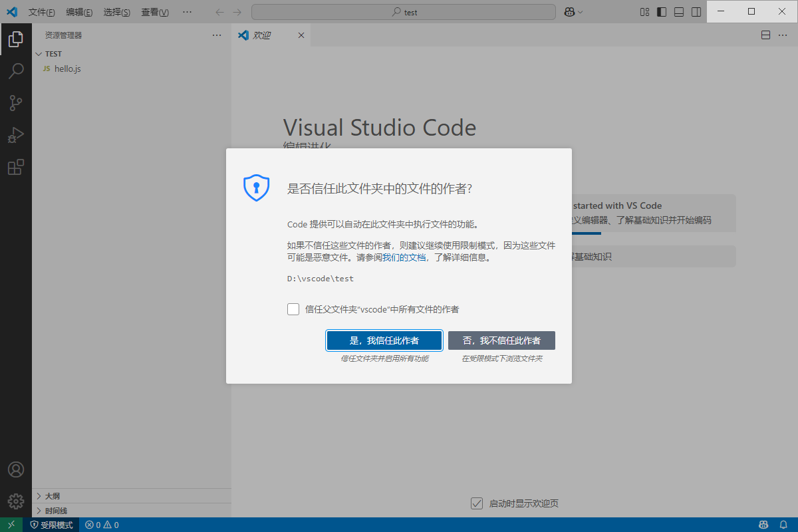Click 是，我信任此作者 button
Image resolution: width=798 pixels, height=532 pixels.
point(384,340)
